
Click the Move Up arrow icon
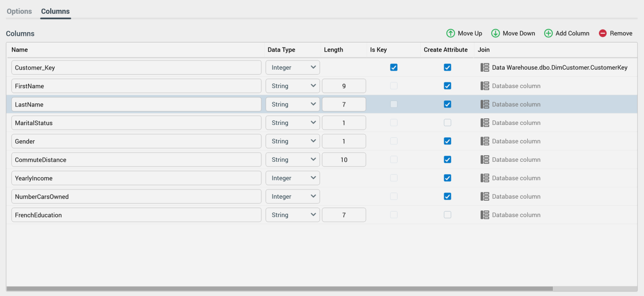tap(450, 33)
